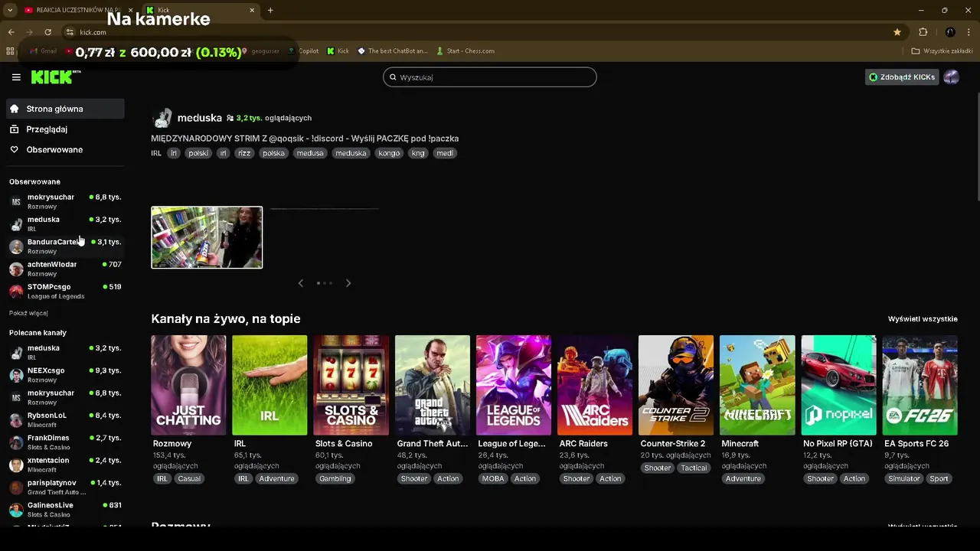Viewport: 980px width, 551px height.
Task: Click the kongo tag under stream title
Action: [389, 153]
